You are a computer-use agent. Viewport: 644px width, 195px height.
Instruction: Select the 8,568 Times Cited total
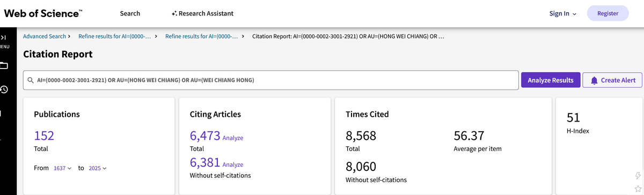pyautogui.click(x=361, y=136)
